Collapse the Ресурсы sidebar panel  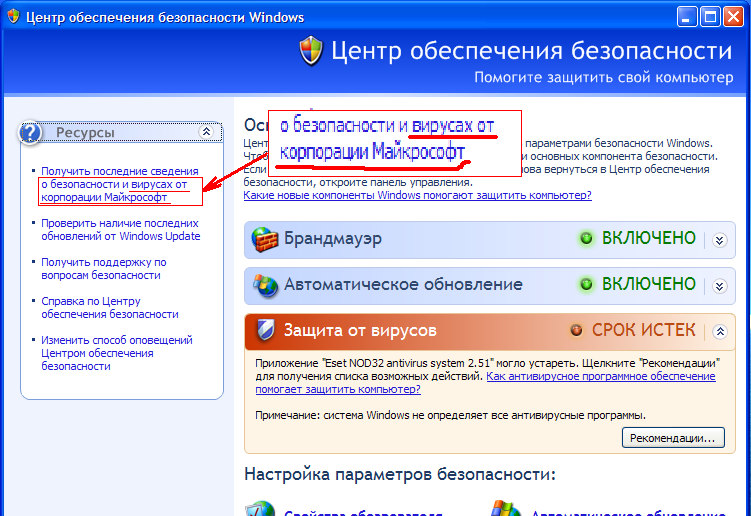(206, 132)
